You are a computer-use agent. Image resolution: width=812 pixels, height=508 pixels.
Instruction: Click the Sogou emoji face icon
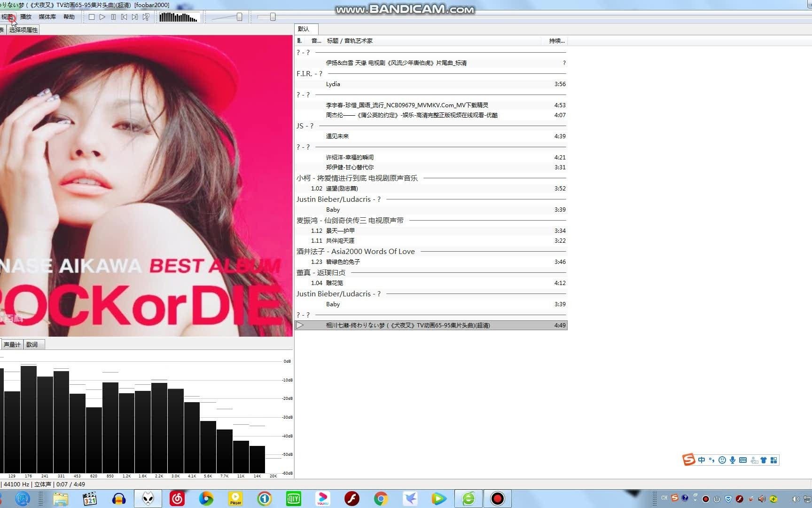click(722, 460)
